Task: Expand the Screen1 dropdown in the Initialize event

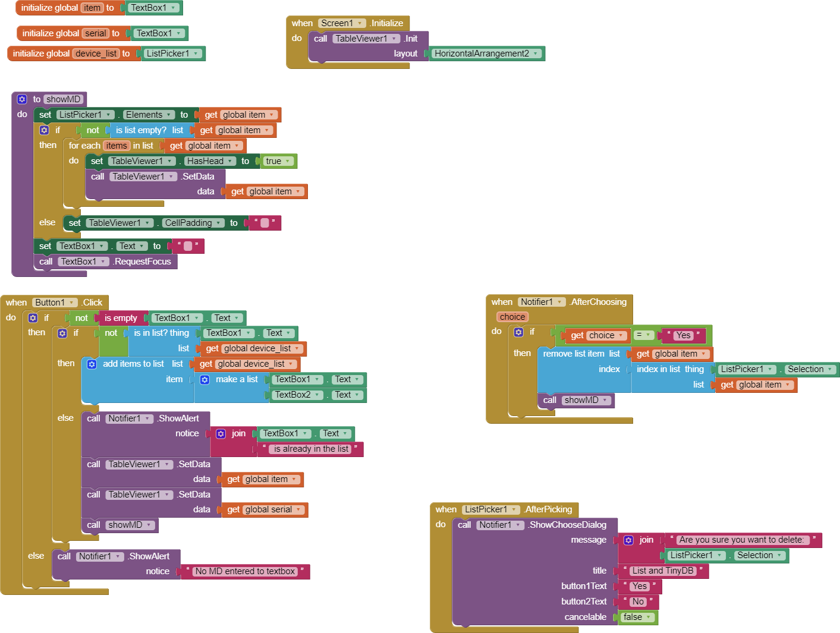Action: (x=360, y=23)
